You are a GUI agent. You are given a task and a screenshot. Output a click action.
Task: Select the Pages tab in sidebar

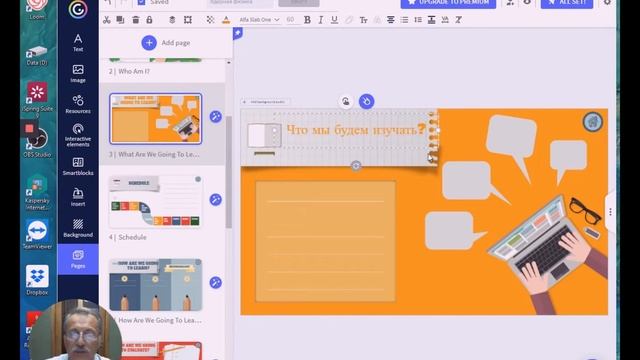click(78, 259)
